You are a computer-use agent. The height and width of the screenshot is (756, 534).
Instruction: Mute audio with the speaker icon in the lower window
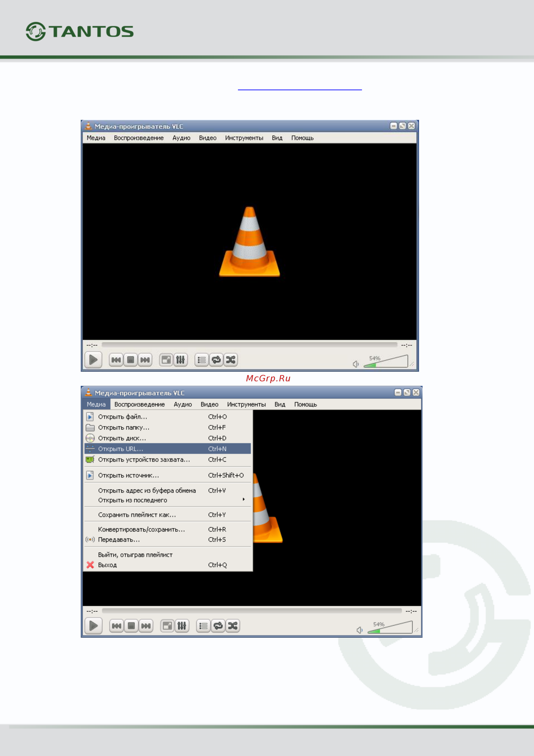[360, 630]
